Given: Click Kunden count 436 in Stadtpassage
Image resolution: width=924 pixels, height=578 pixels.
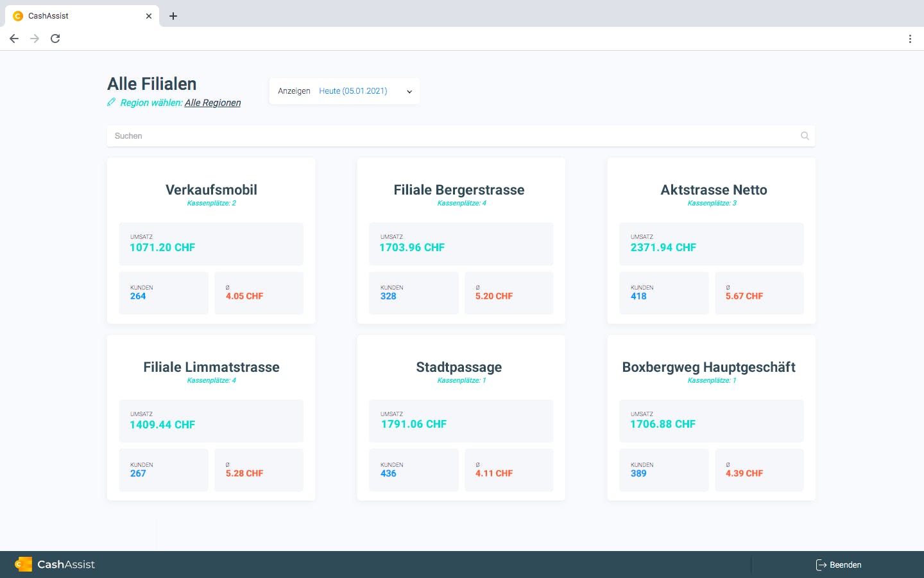Looking at the screenshot, I should pos(388,473).
